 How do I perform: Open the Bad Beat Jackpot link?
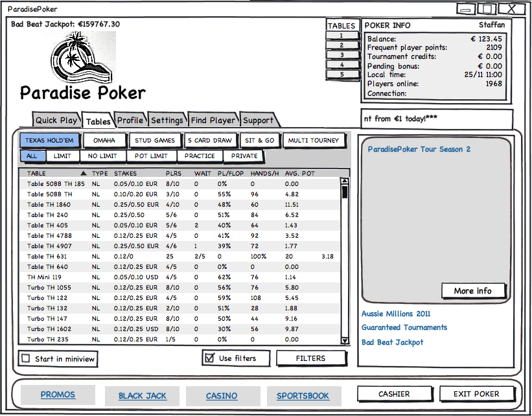(x=392, y=342)
